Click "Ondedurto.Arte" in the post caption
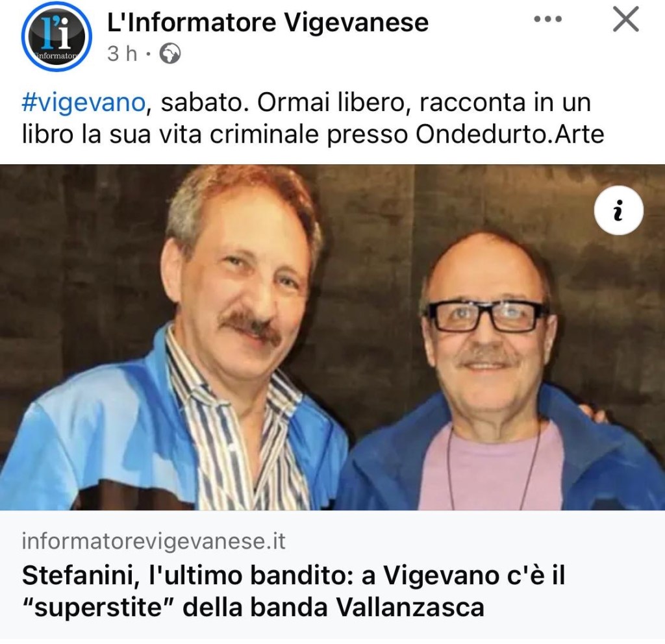The width and height of the screenshot is (665, 644). tap(510, 135)
